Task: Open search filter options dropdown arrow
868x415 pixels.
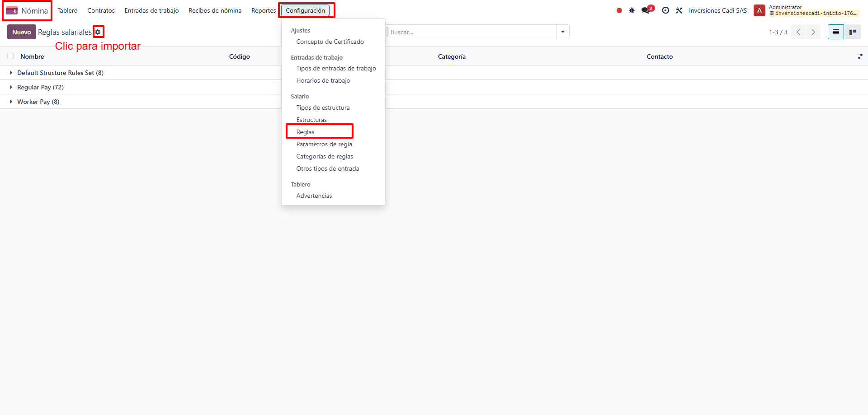Action: point(563,32)
